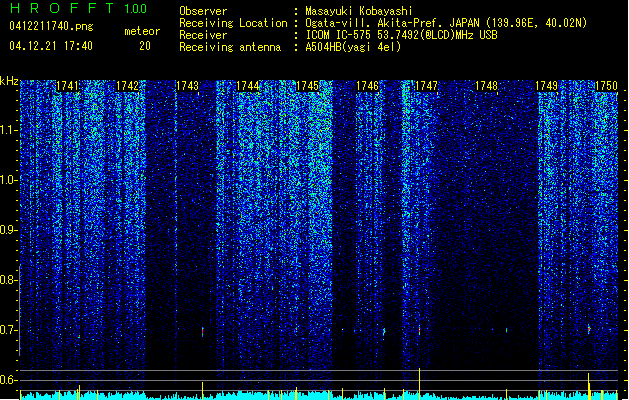629x400 pixels.
Task: Click the tall yellow power spike below 1747
Action: tap(420, 384)
